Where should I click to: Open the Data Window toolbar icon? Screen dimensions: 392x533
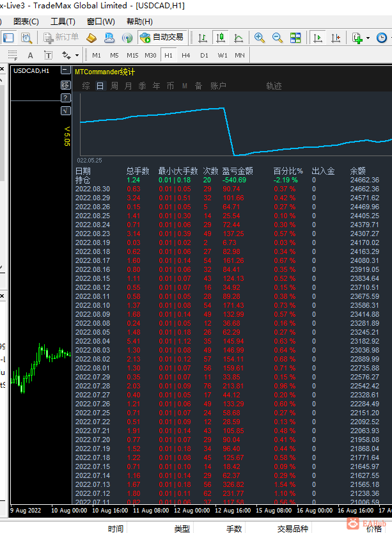point(26,38)
